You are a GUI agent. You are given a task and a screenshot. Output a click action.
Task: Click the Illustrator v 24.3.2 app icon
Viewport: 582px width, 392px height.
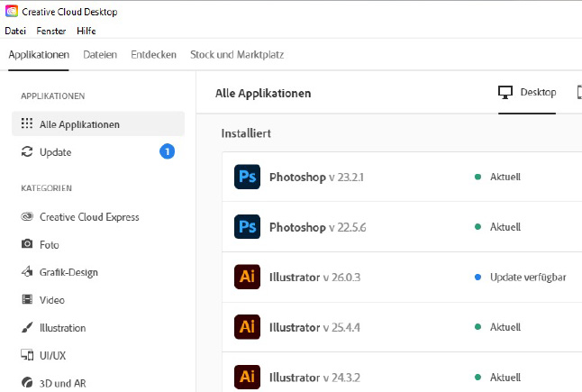coord(247,378)
